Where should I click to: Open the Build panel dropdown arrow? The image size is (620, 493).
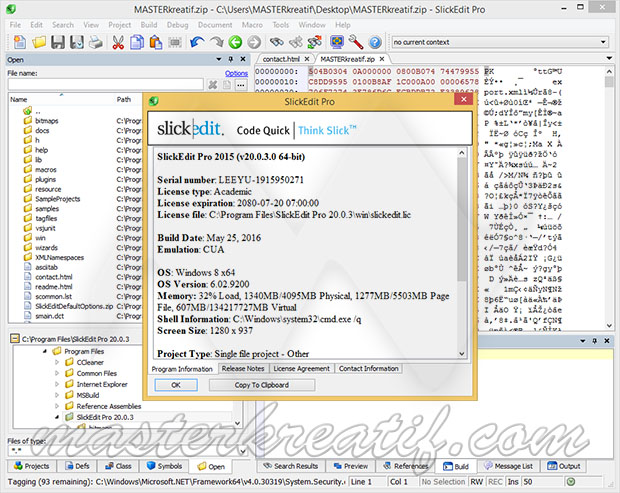point(583,341)
